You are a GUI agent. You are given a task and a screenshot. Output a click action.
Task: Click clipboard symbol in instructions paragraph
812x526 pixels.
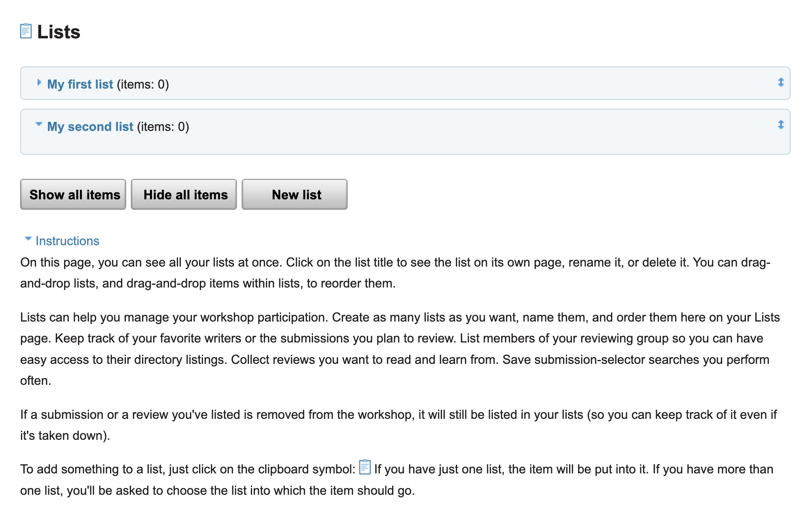pyautogui.click(x=365, y=467)
